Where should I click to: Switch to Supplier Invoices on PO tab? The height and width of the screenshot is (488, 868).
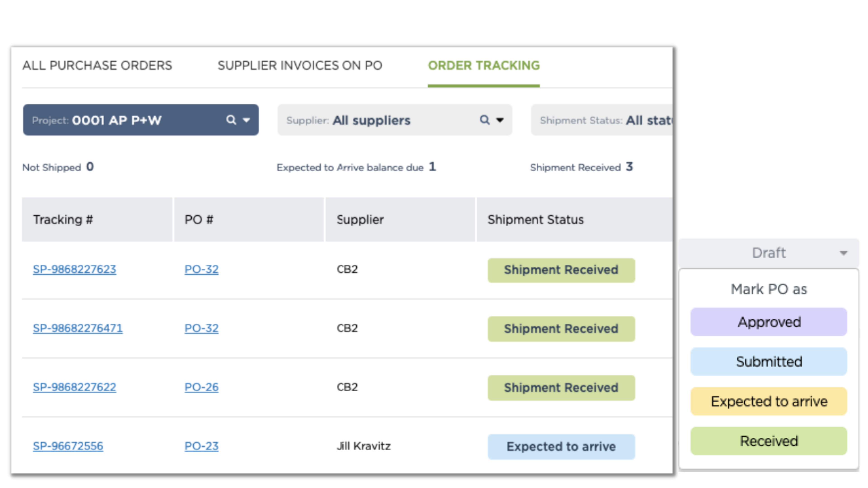pyautogui.click(x=300, y=65)
